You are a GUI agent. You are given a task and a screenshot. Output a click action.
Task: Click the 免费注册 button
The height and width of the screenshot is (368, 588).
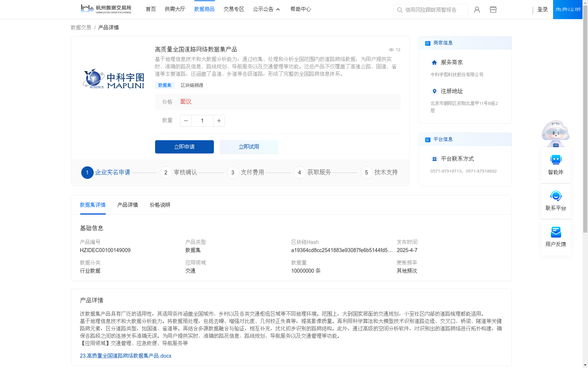coord(568,10)
